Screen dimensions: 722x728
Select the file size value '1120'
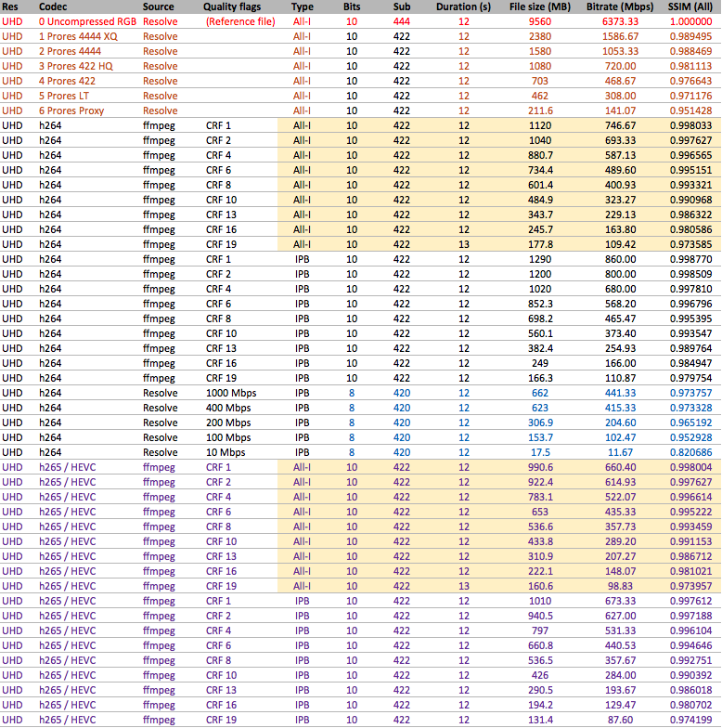pos(540,126)
